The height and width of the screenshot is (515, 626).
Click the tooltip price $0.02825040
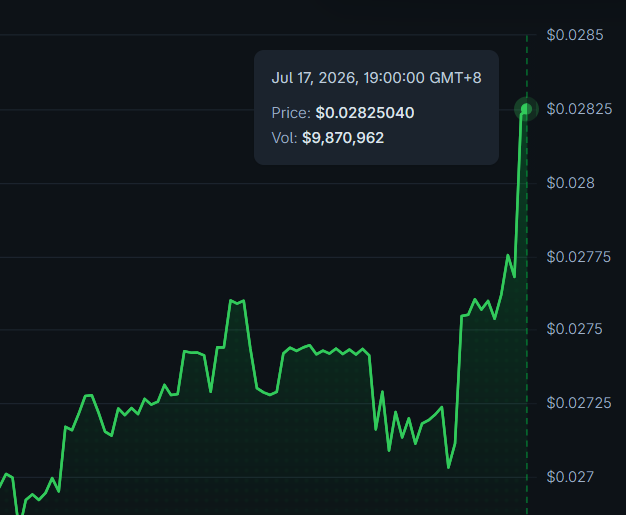[365, 113]
